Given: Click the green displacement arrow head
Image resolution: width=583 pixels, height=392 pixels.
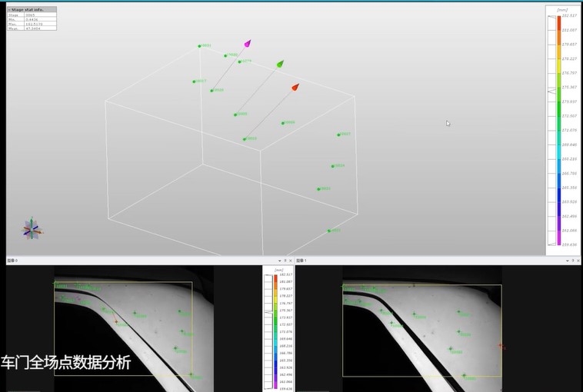Looking at the screenshot, I should (280, 64).
